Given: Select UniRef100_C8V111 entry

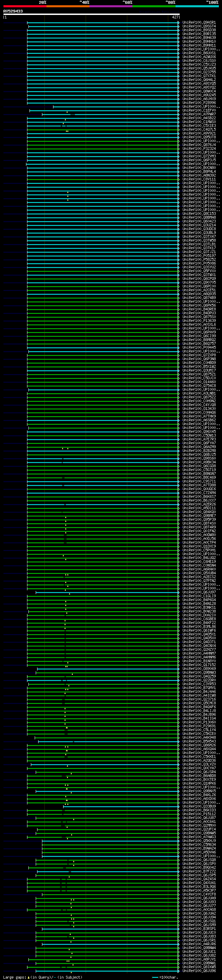Looking at the screenshot, I should pyautogui.click(x=199, y=179).
